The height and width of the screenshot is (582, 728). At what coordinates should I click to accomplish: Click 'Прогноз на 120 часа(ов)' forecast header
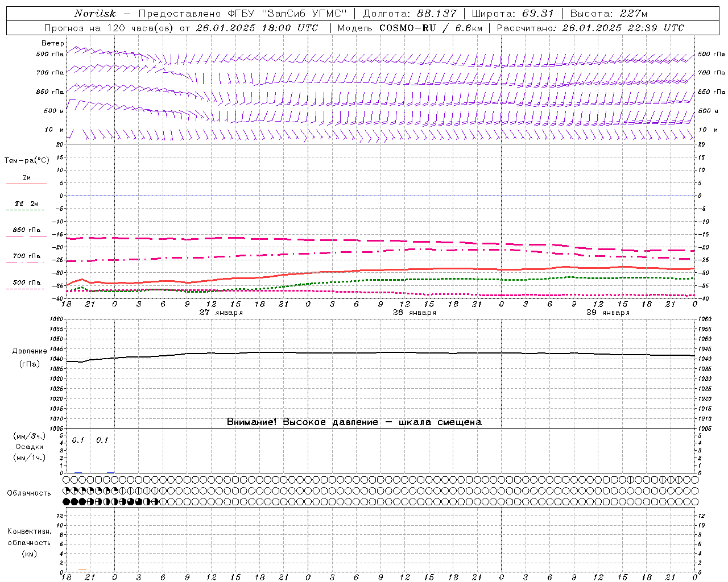110,28
